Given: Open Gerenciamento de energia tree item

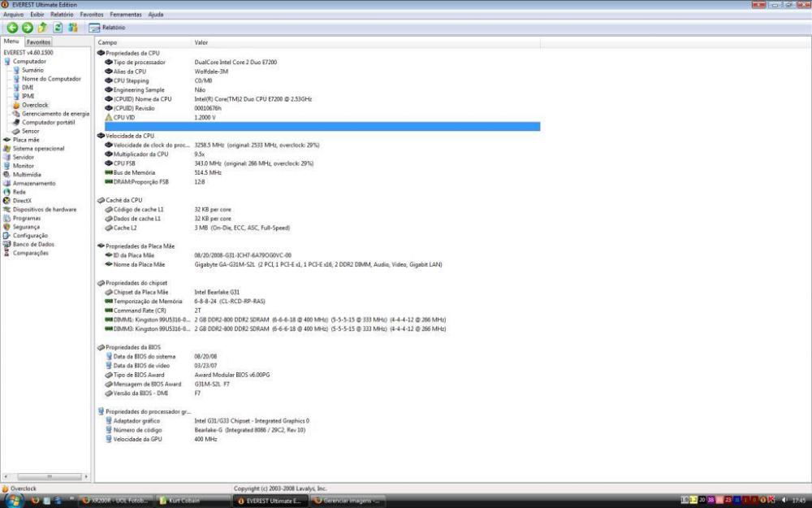Looking at the screenshot, I should 55,114.
